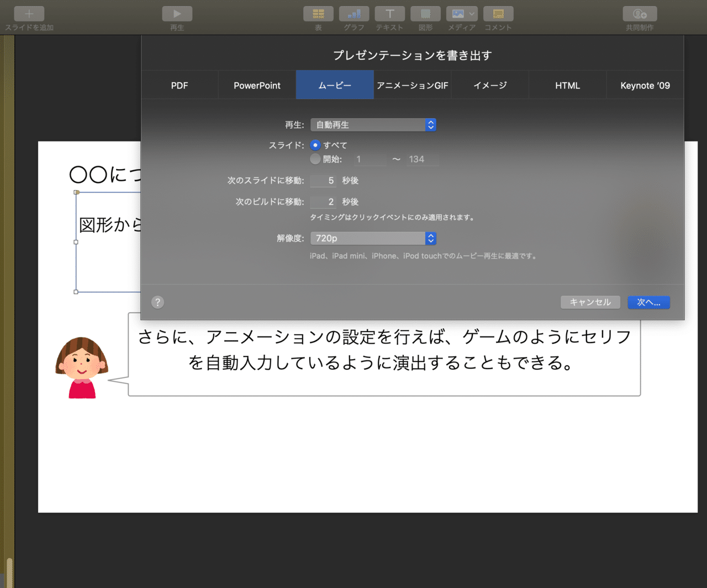Click the slide navigator scrollbar handle

[9, 573]
